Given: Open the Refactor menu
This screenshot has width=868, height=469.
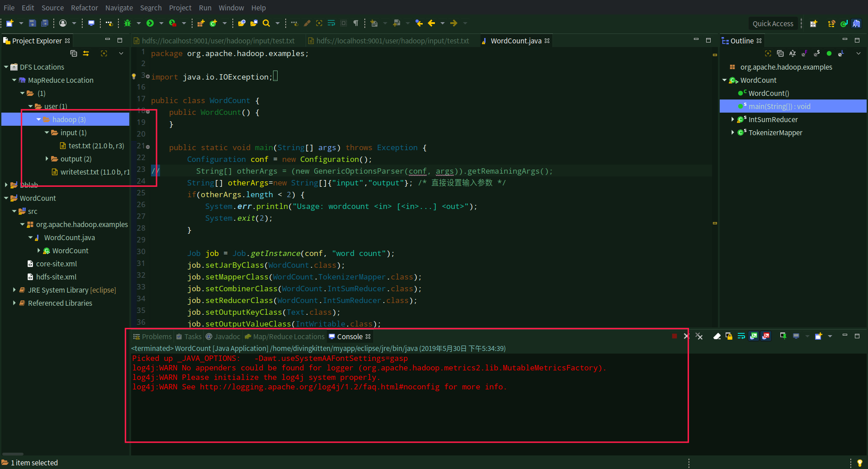Looking at the screenshot, I should [84, 8].
